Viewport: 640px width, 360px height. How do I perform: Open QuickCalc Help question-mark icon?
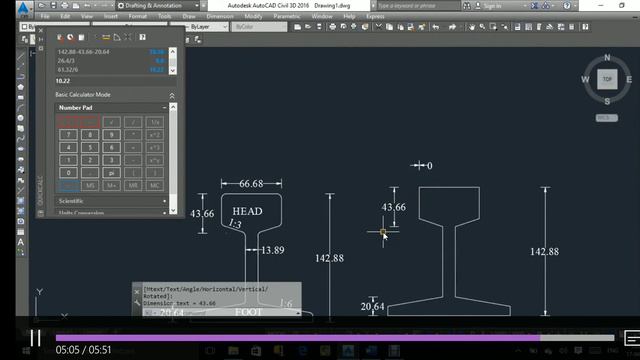click(142, 38)
